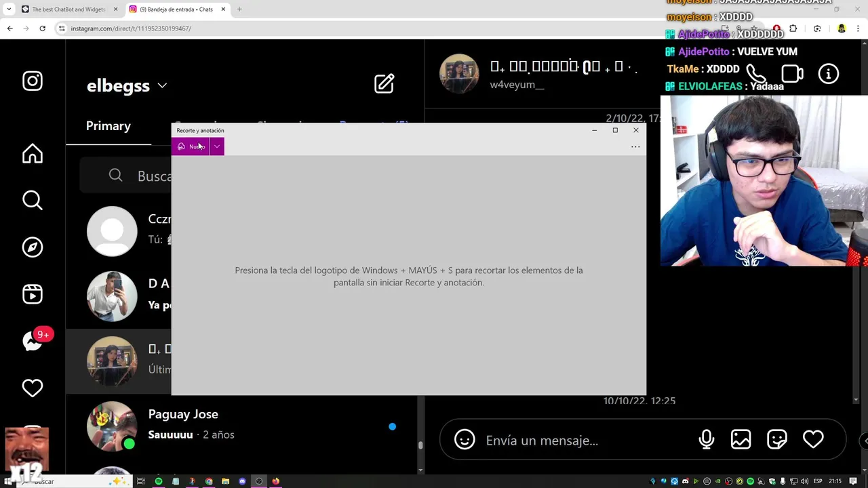The image size is (868, 488).
Task: Select the Primary inbox tab
Action: click(x=108, y=126)
